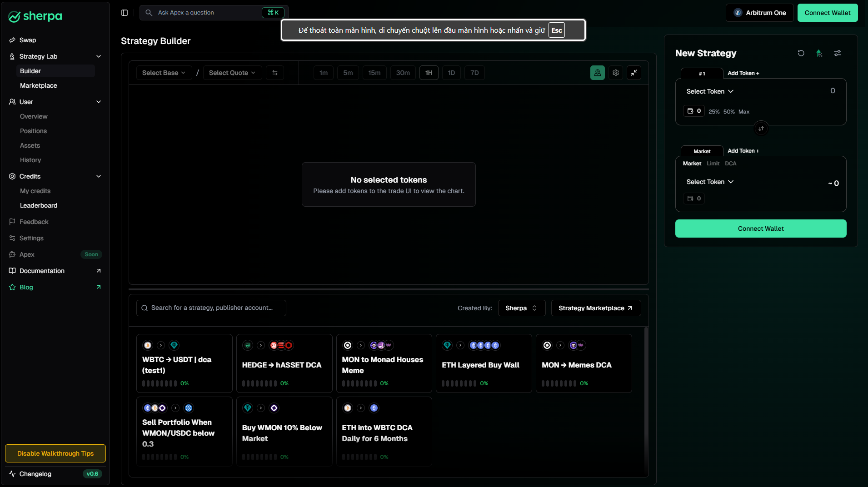Click the swap tokens direction button

tap(761, 129)
